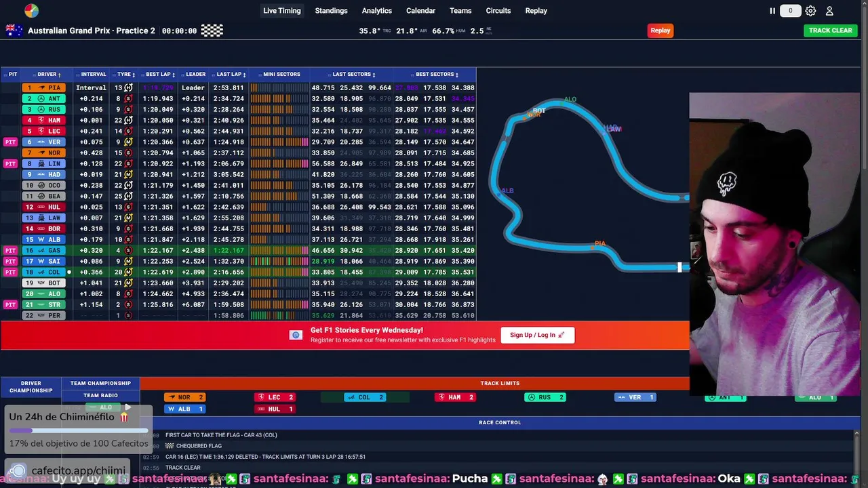Click the notification counter box showing 0
This screenshot has width=868, height=488.
(x=790, y=11)
